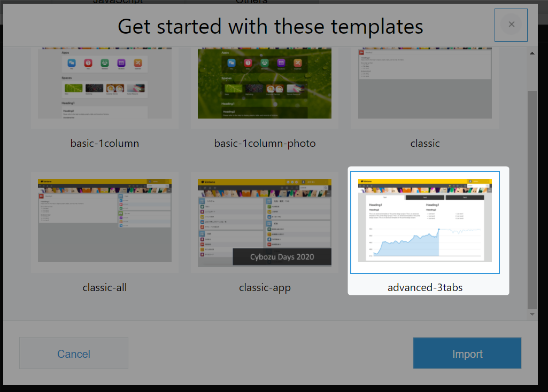
Task: Select the basic-1column template thumbnail
Action: click(x=104, y=83)
